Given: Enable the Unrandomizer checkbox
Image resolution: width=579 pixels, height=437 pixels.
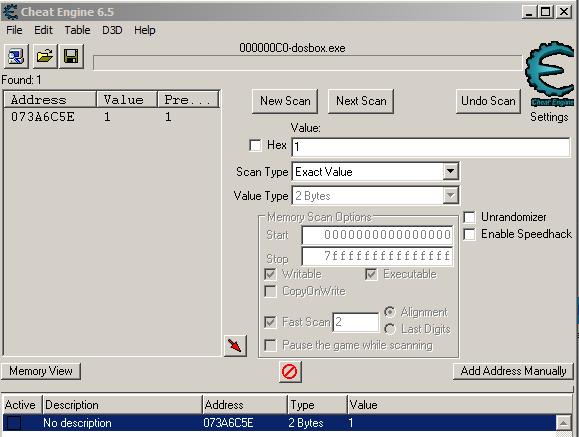Looking at the screenshot, I should pos(469,217).
